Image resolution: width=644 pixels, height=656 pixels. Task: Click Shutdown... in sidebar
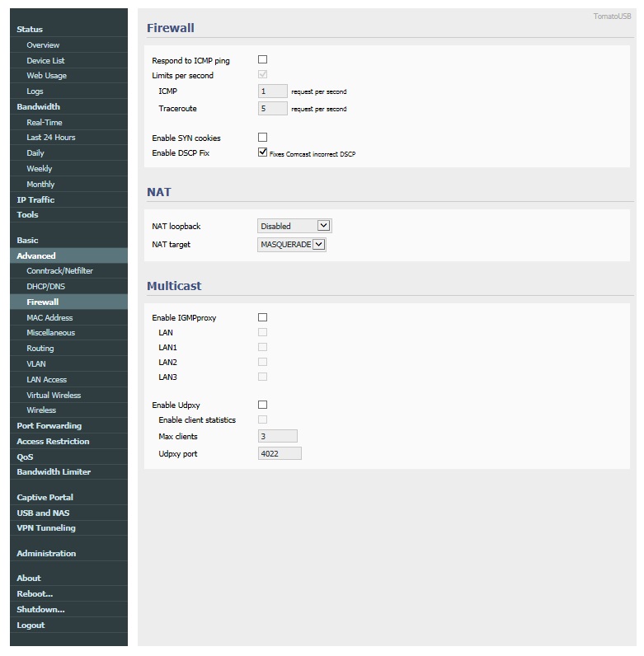click(69, 609)
